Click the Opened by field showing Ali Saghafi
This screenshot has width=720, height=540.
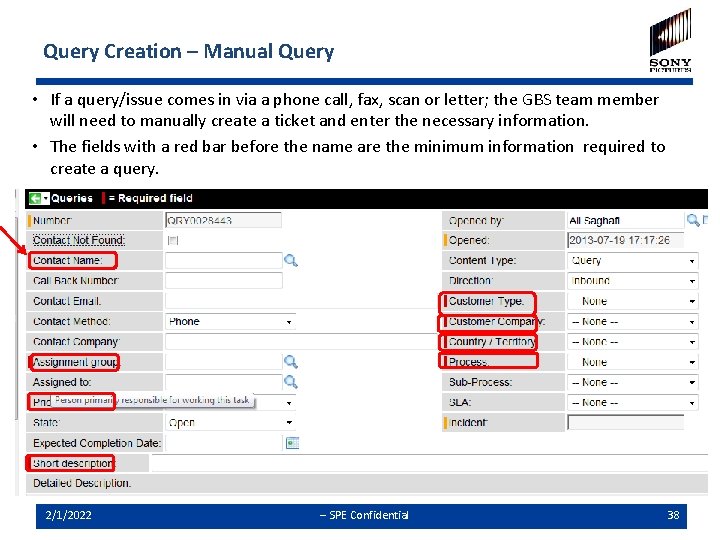[x=626, y=220]
